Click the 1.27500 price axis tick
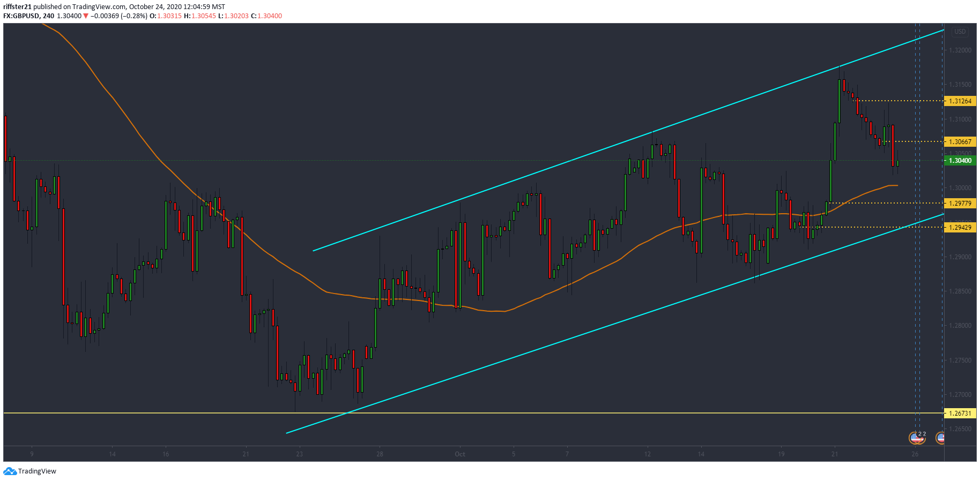Image resolution: width=980 pixels, height=481 pixels. pos(960,360)
